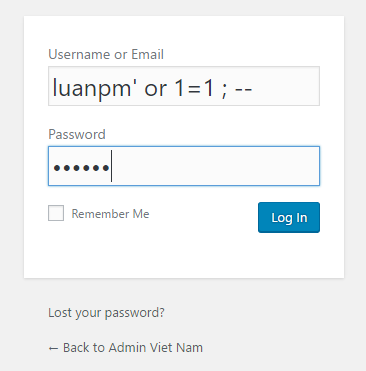Click blank area of white login card
Screen dimensions: 366x371
tap(184, 255)
